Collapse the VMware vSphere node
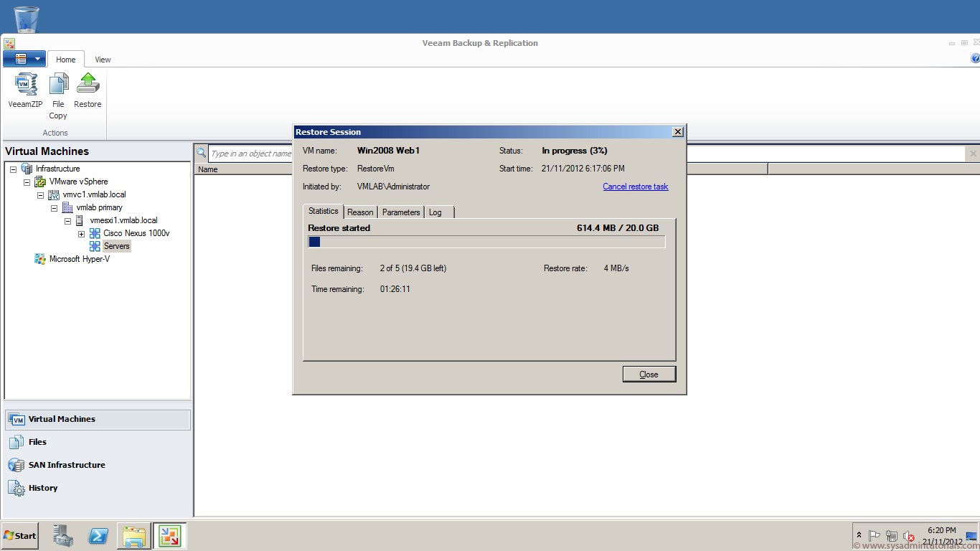The image size is (980, 551). [27, 182]
